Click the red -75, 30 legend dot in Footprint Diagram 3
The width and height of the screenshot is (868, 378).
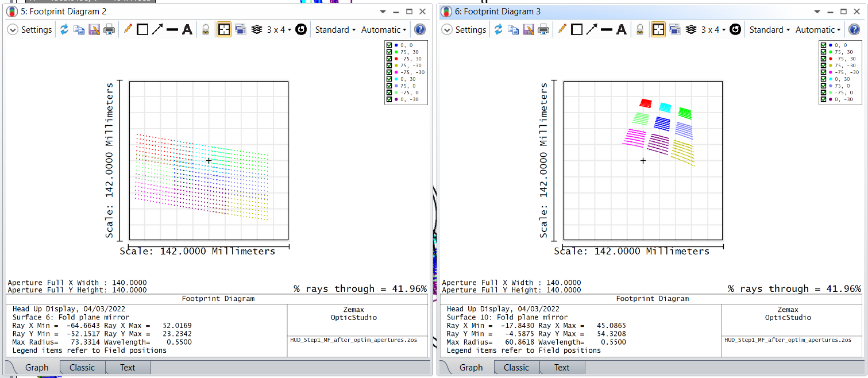click(x=830, y=59)
